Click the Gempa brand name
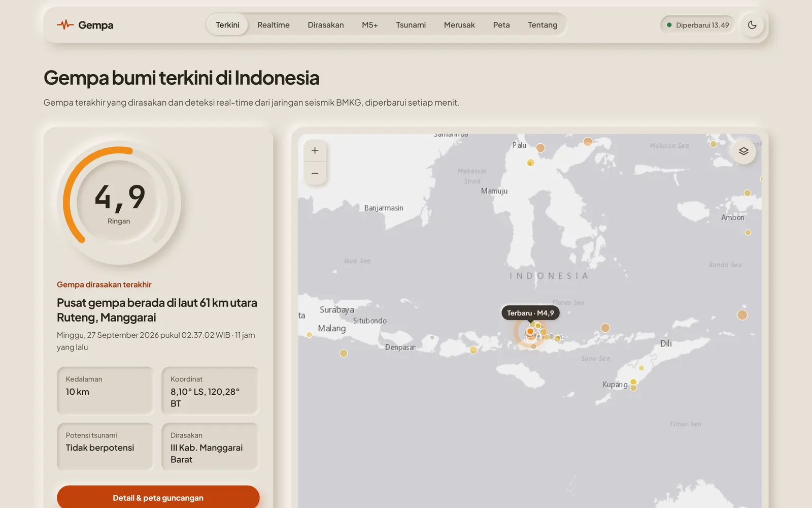 click(x=95, y=25)
